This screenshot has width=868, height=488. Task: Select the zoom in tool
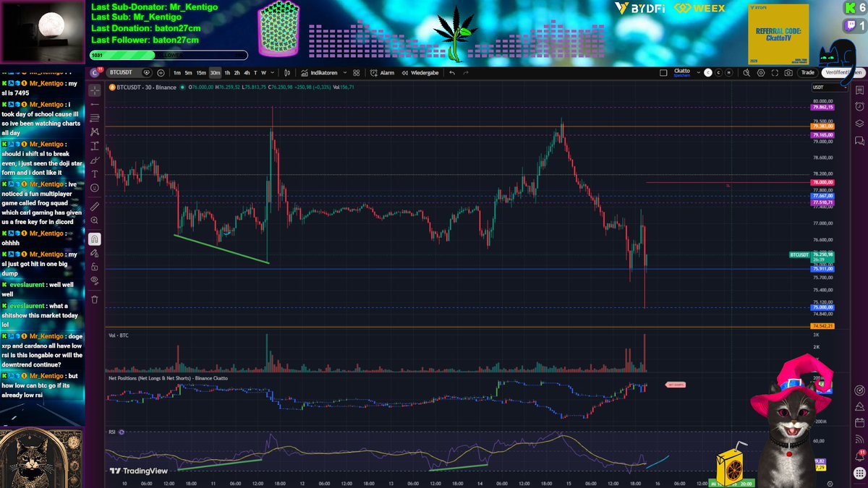click(x=95, y=221)
